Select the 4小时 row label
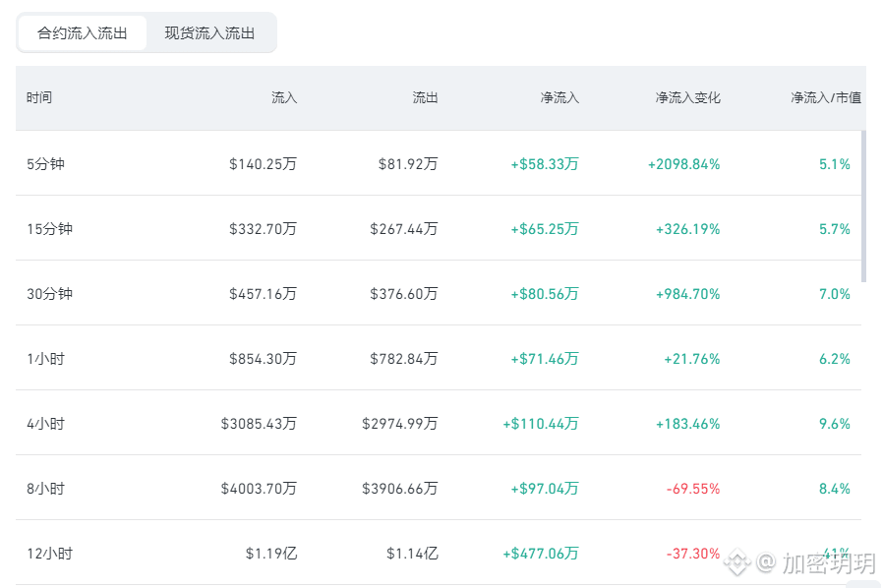This screenshot has width=883, height=588. (45, 424)
